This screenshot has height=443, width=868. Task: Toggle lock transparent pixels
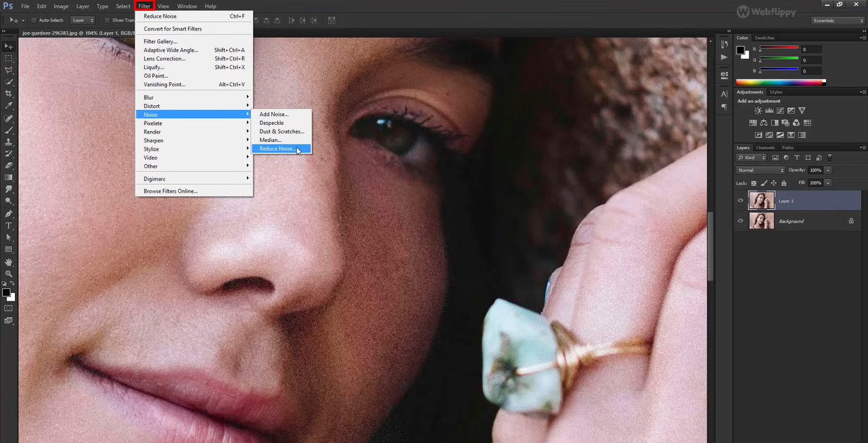click(753, 183)
